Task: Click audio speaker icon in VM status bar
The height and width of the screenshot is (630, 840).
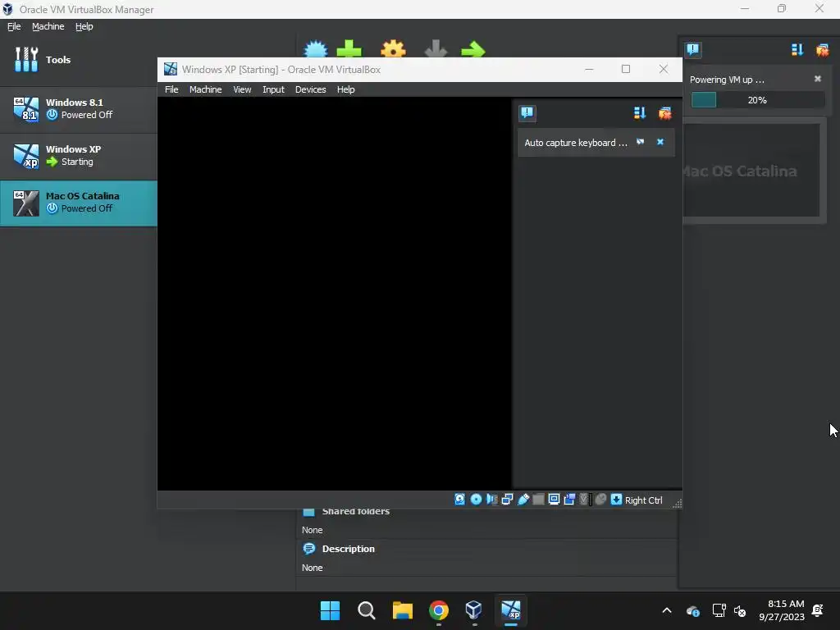Action: [x=491, y=500]
